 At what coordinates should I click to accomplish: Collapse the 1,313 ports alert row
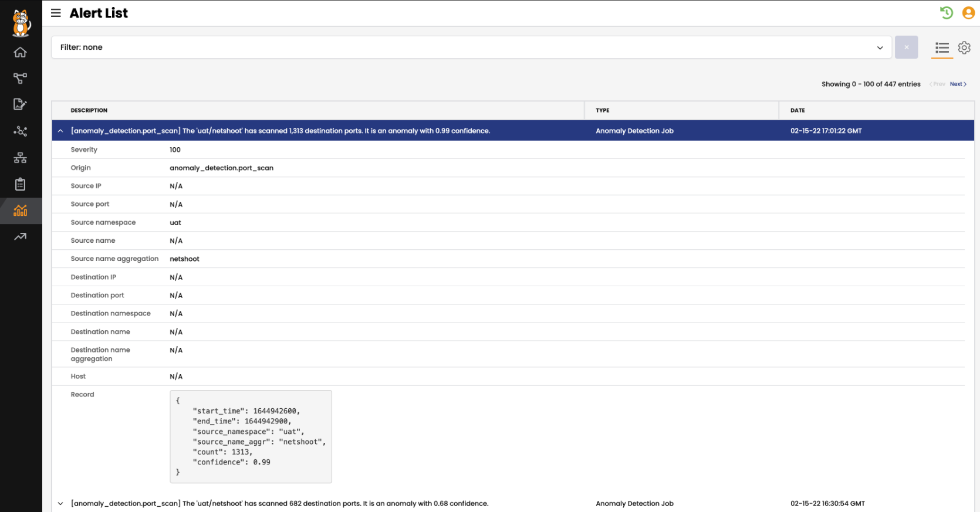pos(60,131)
